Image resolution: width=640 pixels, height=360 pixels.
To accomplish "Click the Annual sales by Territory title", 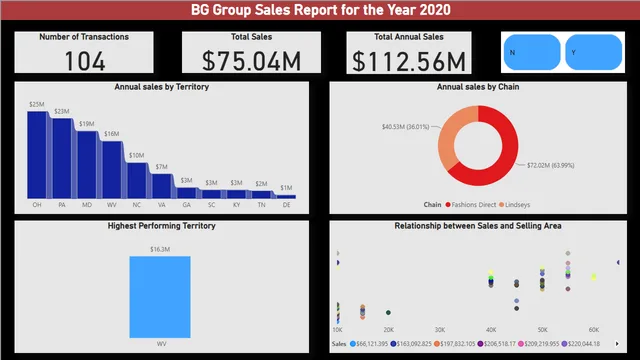I will point(162,87).
